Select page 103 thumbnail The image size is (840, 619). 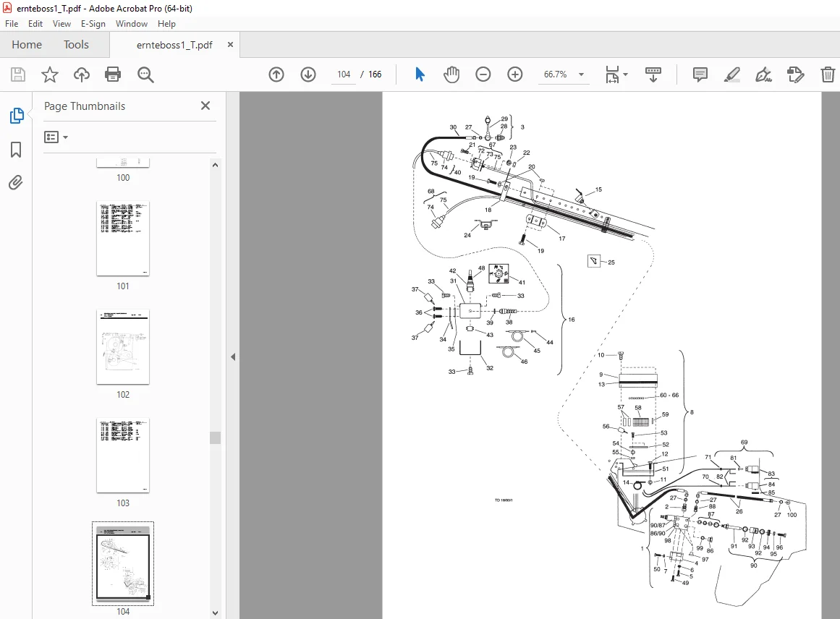coord(123,455)
